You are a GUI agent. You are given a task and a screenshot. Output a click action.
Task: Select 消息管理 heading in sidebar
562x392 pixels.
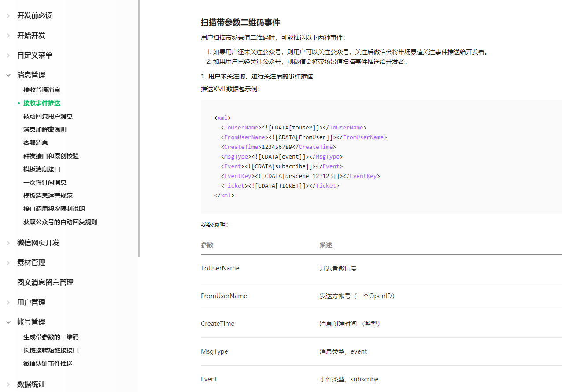pos(31,75)
